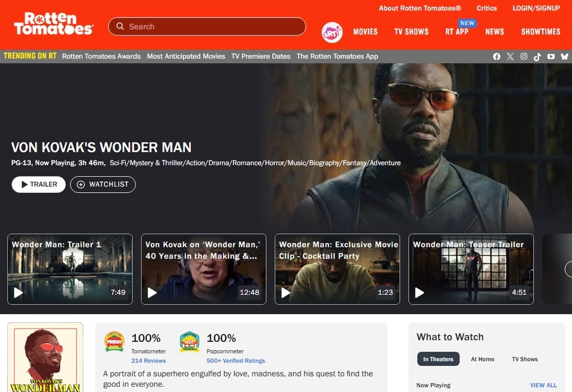Image resolution: width=572 pixels, height=392 pixels.
Task: Click the Rotten Tomatoes logo
Action: click(x=54, y=23)
